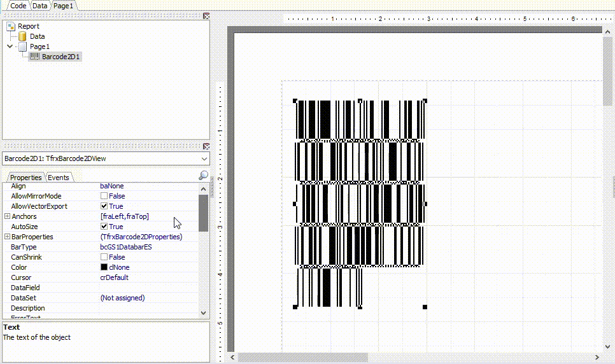Toggle the AutoSize checkbox
This screenshot has width=615, height=364.
click(x=104, y=227)
